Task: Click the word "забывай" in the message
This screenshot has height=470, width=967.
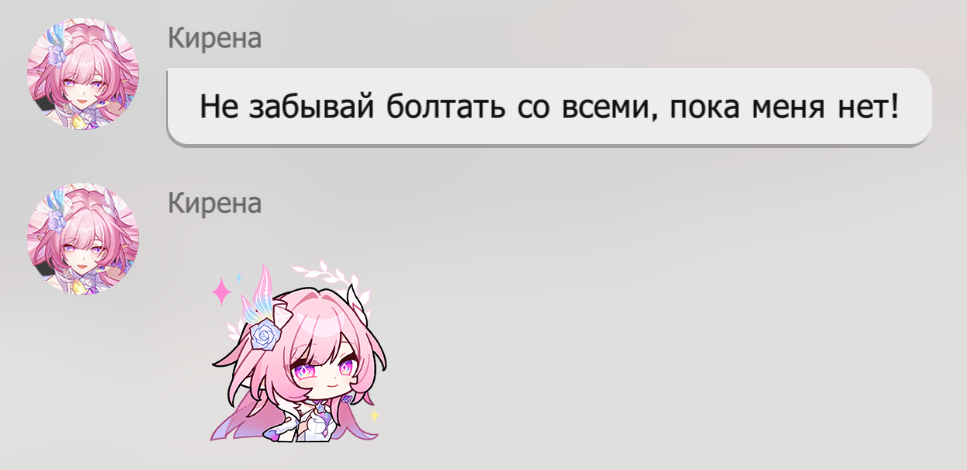Action: coord(311,107)
